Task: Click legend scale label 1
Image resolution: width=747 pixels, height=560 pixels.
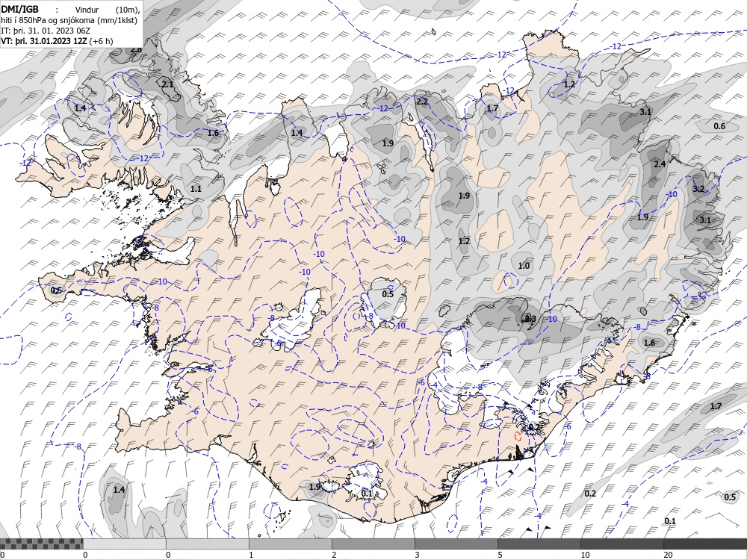Action: coord(251,555)
